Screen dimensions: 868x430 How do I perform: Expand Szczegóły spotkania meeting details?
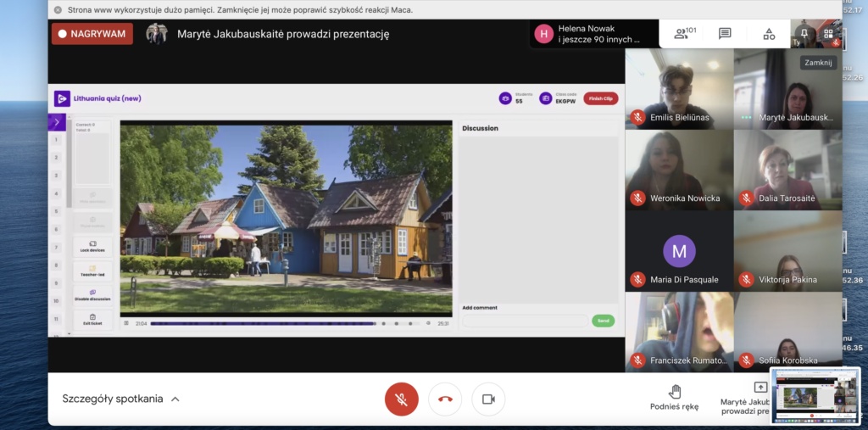click(120, 399)
